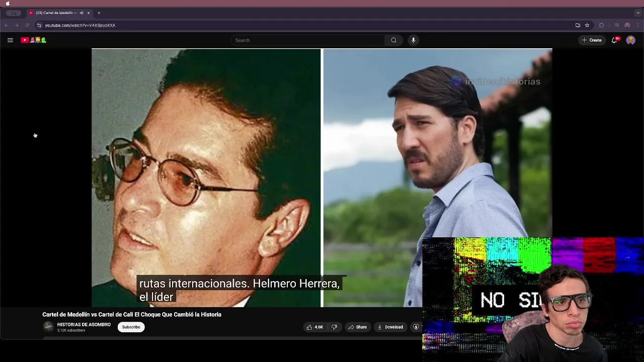644x362 pixels.
Task: View site information icon in address bar
Action: 39,25
